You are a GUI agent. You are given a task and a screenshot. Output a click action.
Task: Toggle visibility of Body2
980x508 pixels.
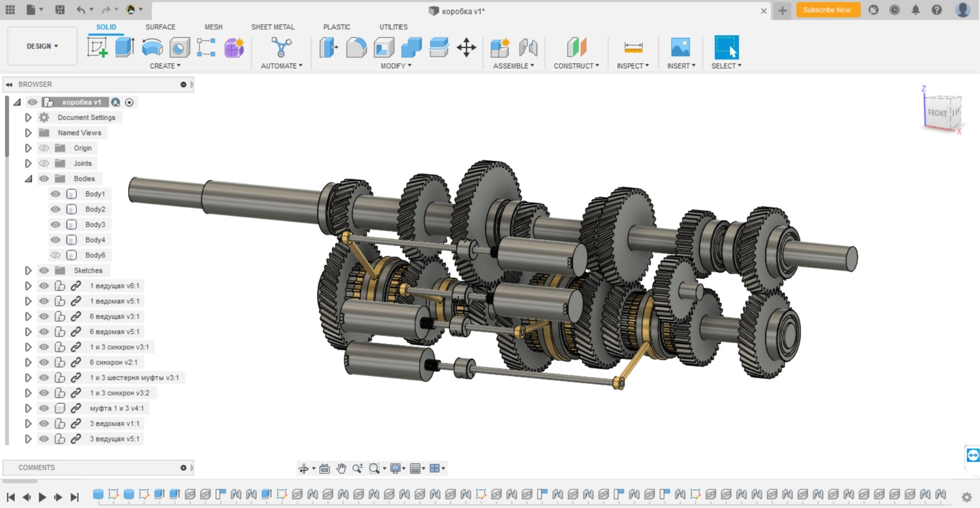click(x=56, y=209)
